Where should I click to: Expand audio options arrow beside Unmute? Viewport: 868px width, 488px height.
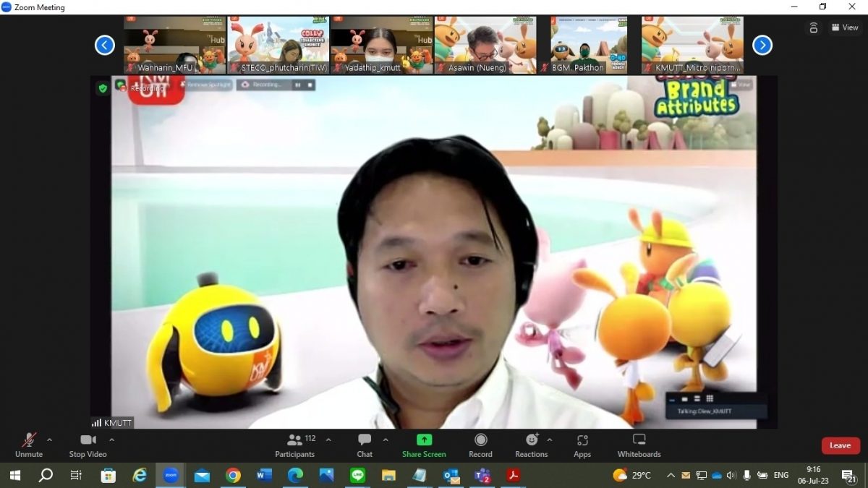pyautogui.click(x=49, y=440)
